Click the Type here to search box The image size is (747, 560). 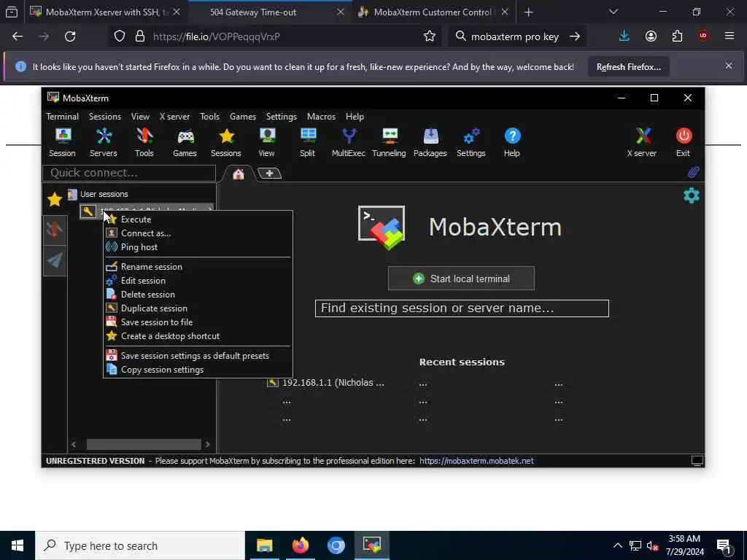pos(140,545)
